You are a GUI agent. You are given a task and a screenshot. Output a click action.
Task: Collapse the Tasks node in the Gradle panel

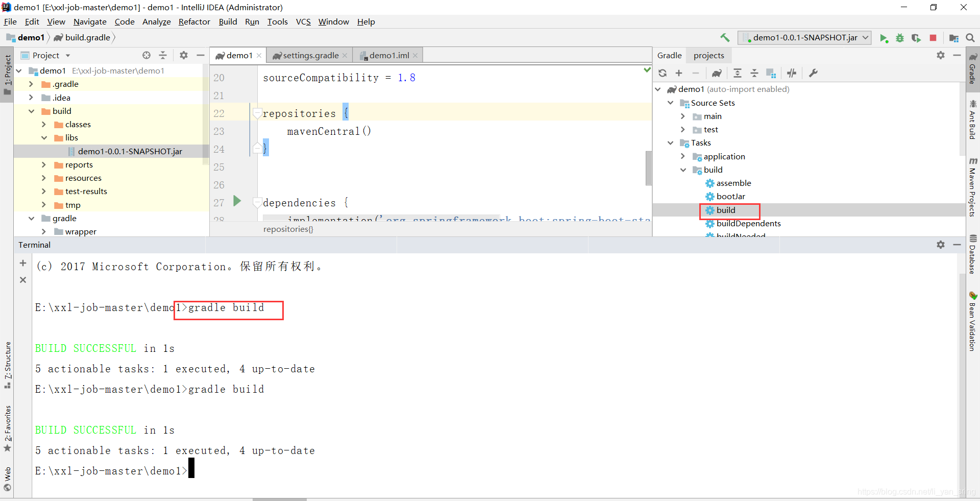(671, 142)
